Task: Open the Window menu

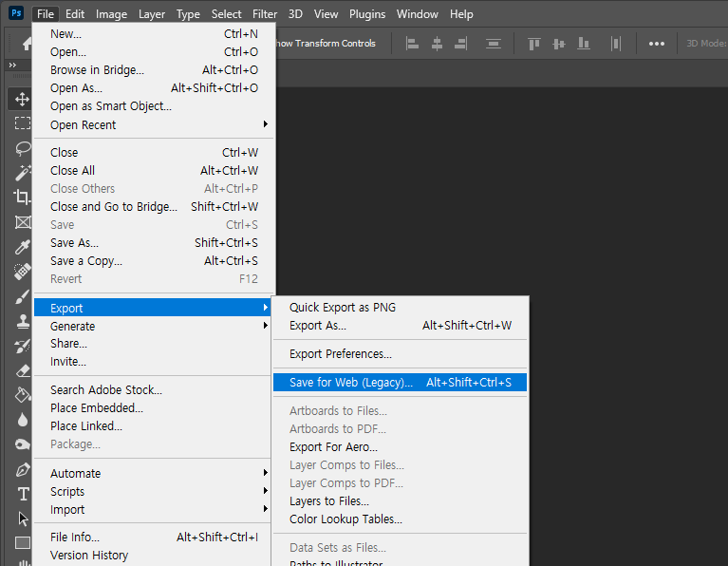Action: pos(418,14)
